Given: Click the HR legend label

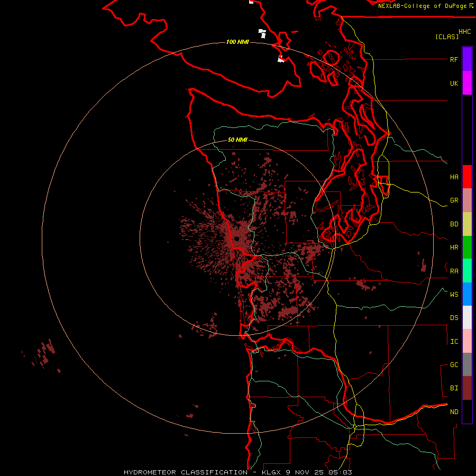Looking at the screenshot, I should pyautogui.click(x=454, y=248).
